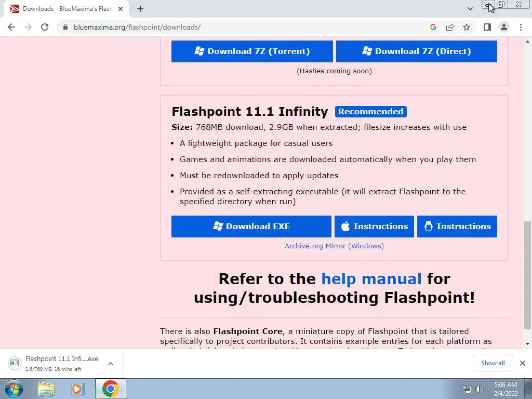Reload the current page

coord(45,27)
